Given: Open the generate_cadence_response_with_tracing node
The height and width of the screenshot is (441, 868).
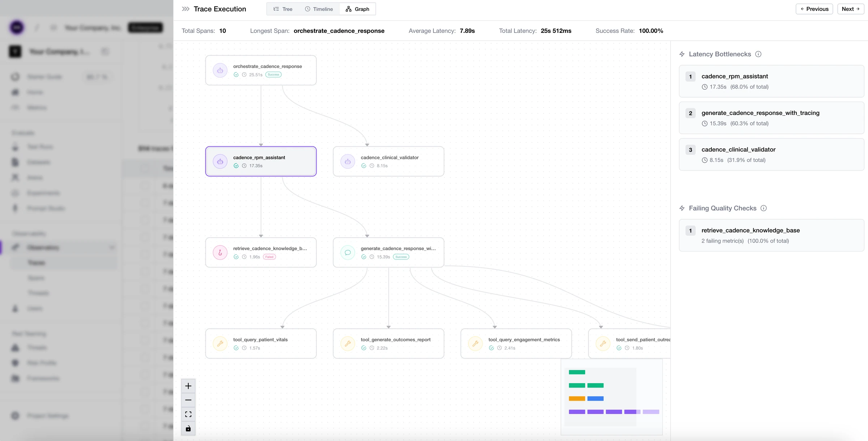Looking at the screenshot, I should tap(388, 252).
